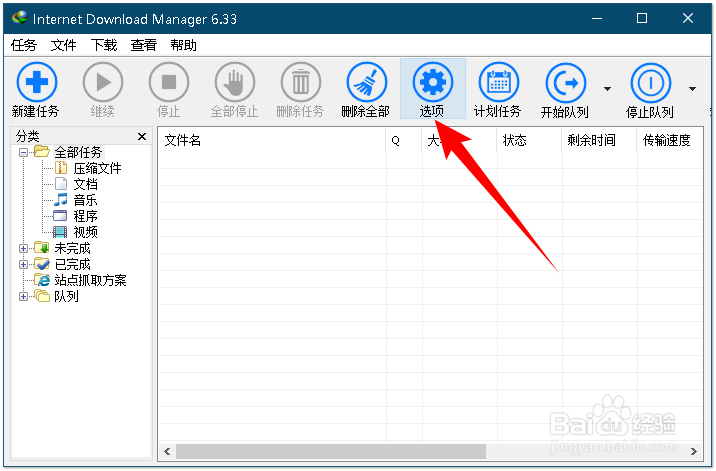Click the 开始队列 start queue icon
The image size is (716, 471).
tap(566, 83)
